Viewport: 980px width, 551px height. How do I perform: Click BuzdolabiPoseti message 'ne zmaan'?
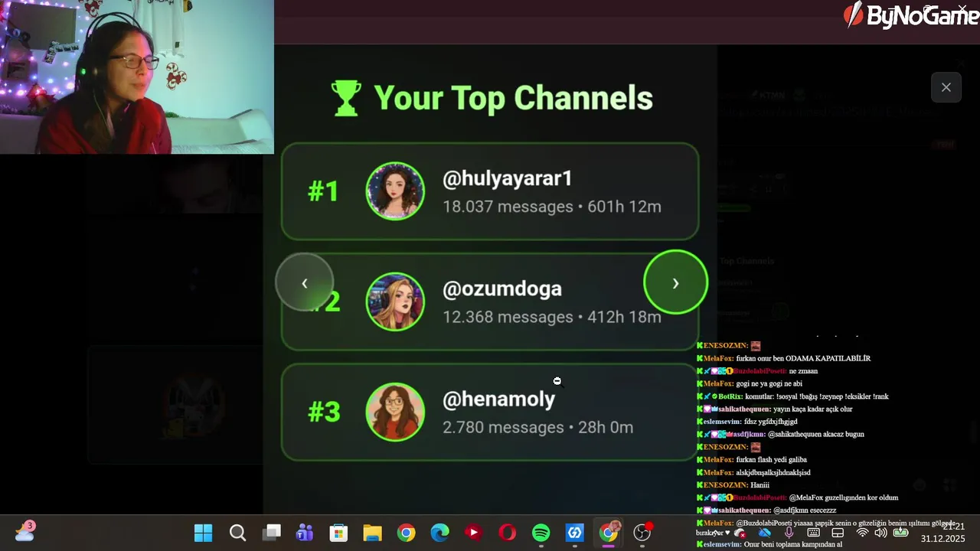pos(757,371)
